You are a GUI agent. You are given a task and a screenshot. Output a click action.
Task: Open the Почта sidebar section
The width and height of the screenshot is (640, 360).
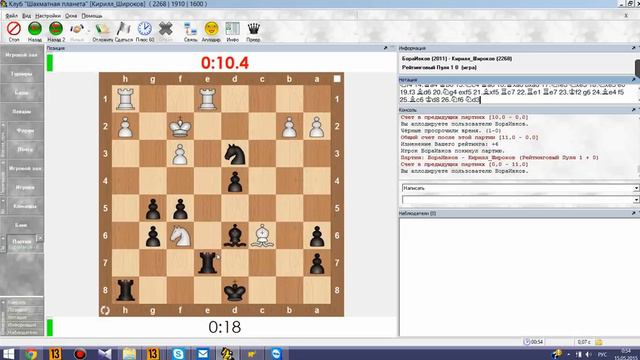coord(24,149)
